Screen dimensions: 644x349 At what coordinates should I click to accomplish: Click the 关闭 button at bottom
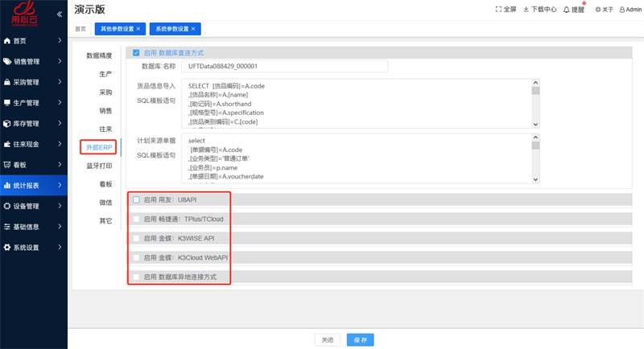pos(328,340)
